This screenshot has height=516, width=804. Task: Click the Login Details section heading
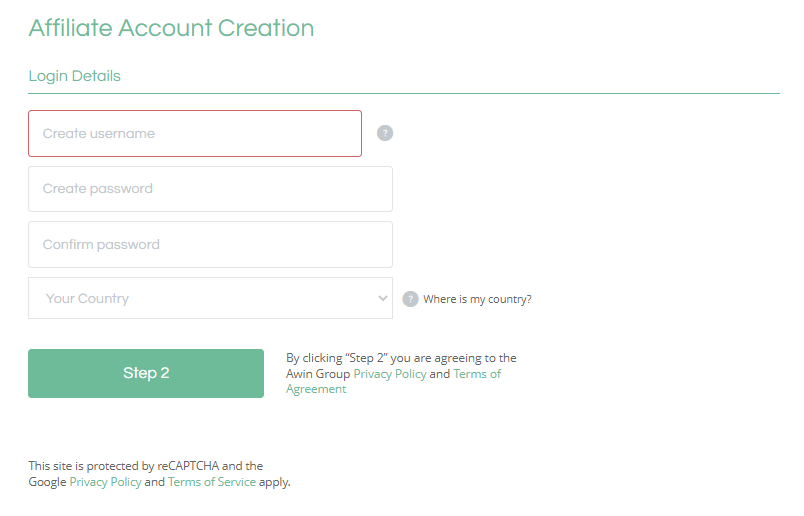click(x=74, y=76)
